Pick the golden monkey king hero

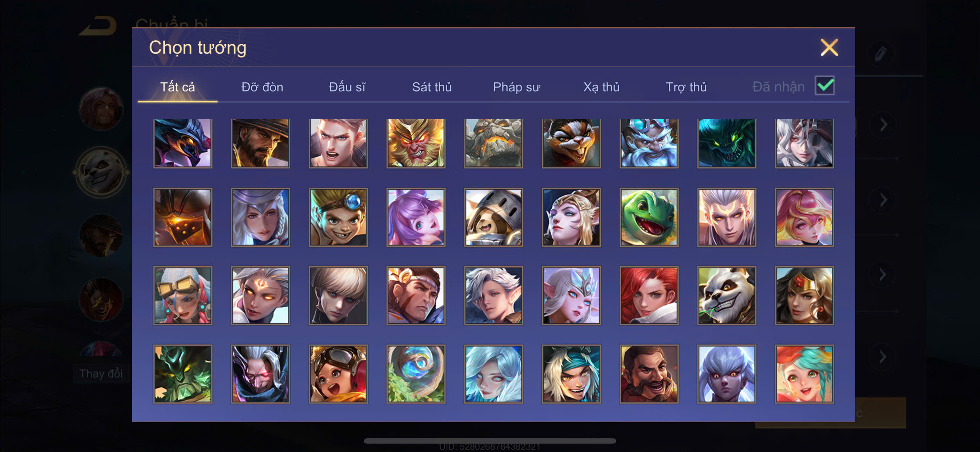click(416, 143)
